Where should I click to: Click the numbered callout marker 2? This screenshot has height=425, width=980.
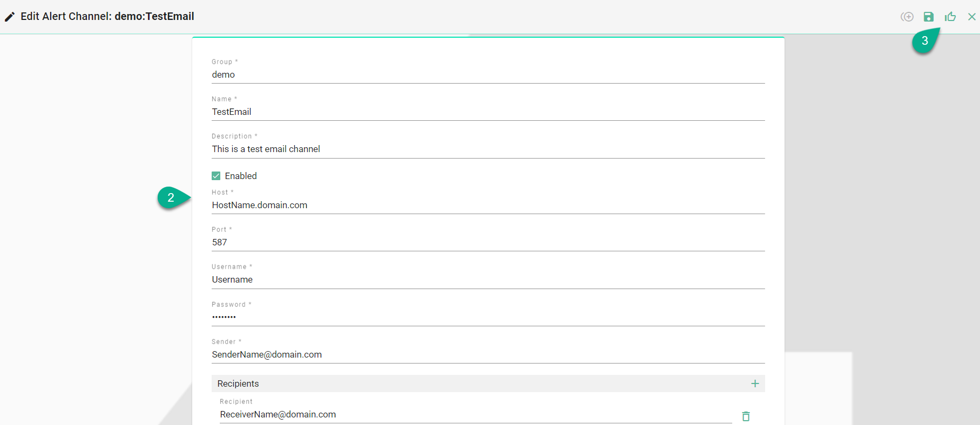171,198
